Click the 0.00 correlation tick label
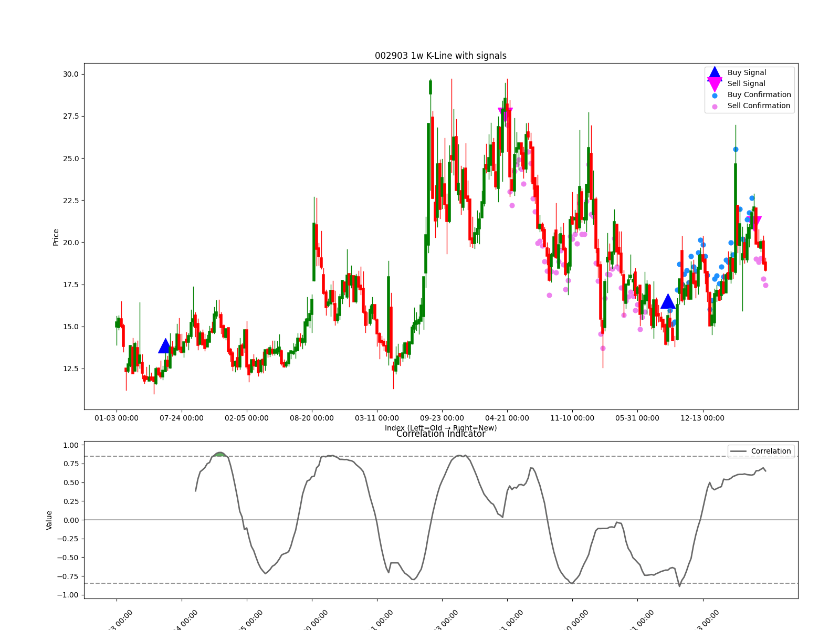This screenshot has width=840, height=630. [x=70, y=520]
